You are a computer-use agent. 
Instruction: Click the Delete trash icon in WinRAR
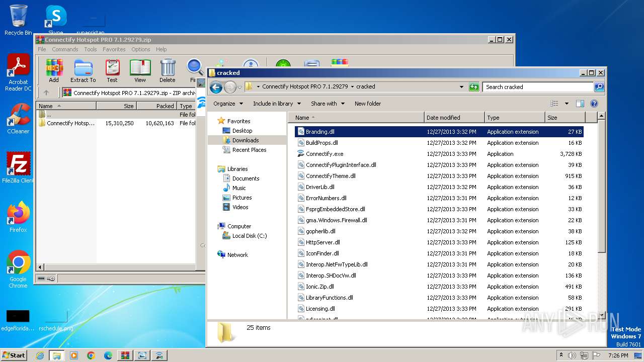168,71
